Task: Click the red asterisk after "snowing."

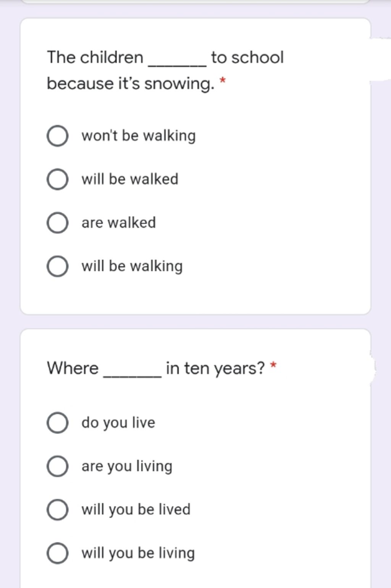Action: tap(223, 81)
